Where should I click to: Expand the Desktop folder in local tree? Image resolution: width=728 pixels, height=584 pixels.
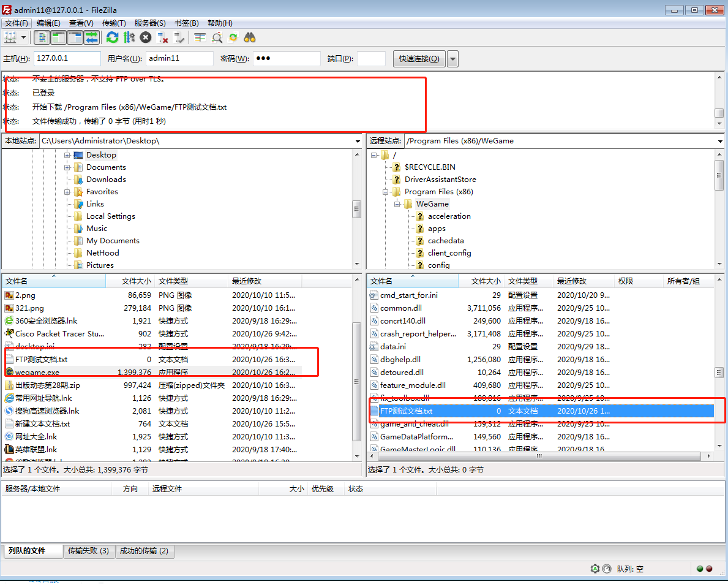[x=67, y=154]
